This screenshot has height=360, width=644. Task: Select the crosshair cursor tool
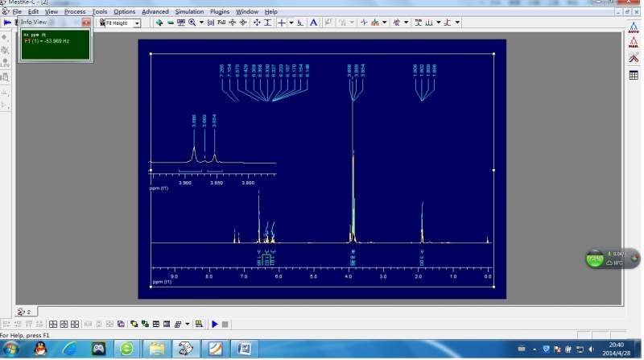coord(281,23)
